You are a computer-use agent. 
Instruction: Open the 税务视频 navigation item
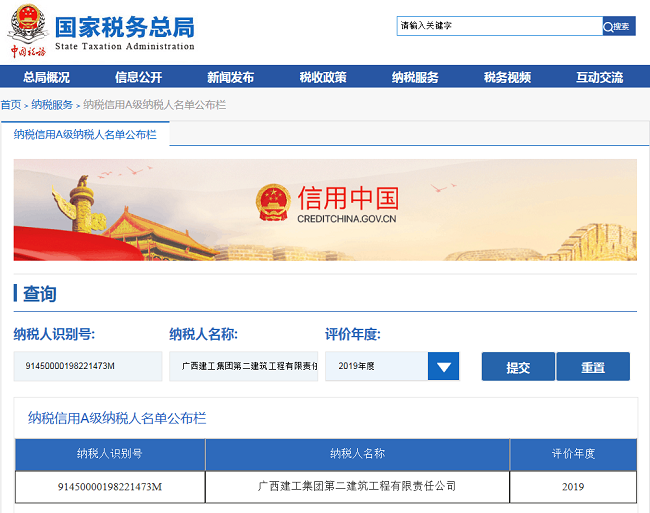coord(507,78)
